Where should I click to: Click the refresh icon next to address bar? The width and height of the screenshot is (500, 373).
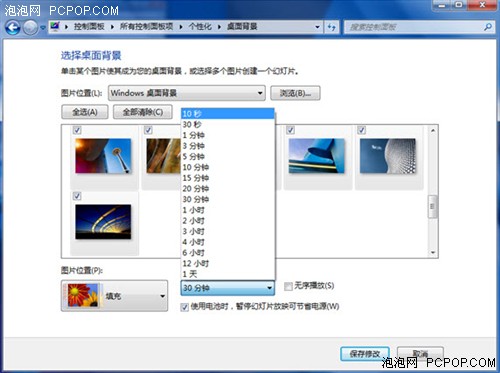pyautogui.click(x=331, y=27)
